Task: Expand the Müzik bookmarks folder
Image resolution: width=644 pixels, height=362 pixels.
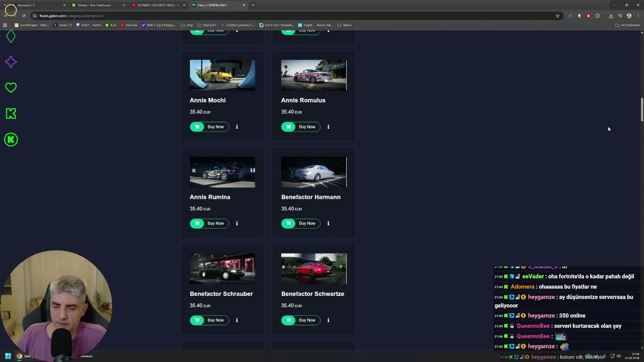Action: pos(344,25)
